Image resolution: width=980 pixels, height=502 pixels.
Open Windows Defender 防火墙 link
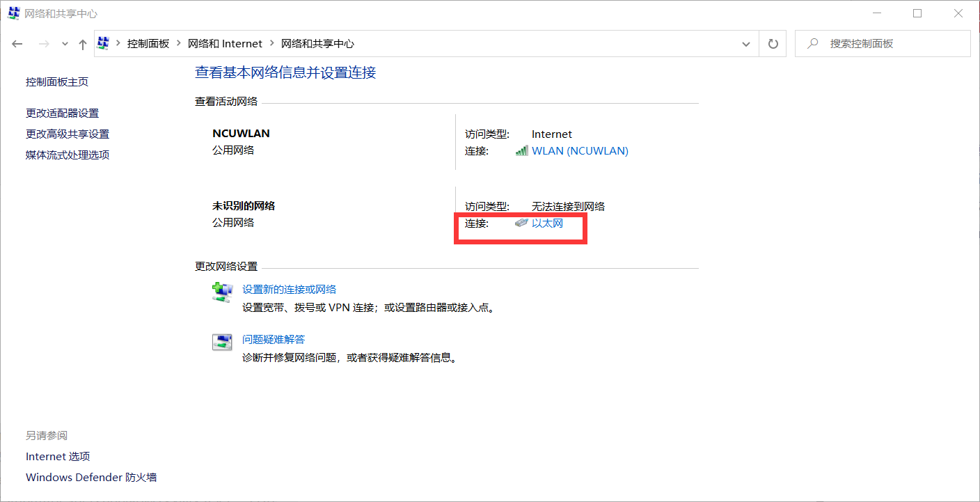pyautogui.click(x=91, y=477)
